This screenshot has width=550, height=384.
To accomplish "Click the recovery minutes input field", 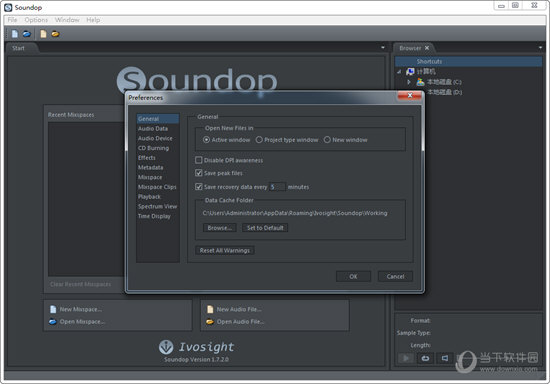I will click(277, 187).
